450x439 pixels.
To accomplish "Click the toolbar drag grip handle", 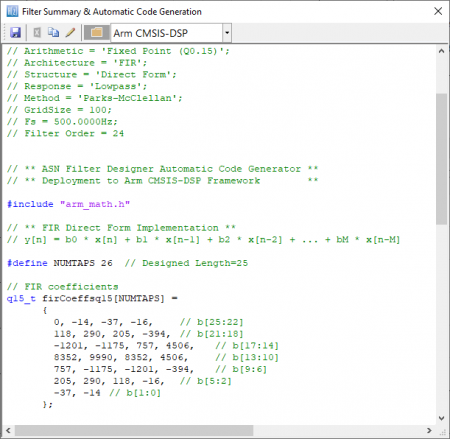I will coord(5,33).
